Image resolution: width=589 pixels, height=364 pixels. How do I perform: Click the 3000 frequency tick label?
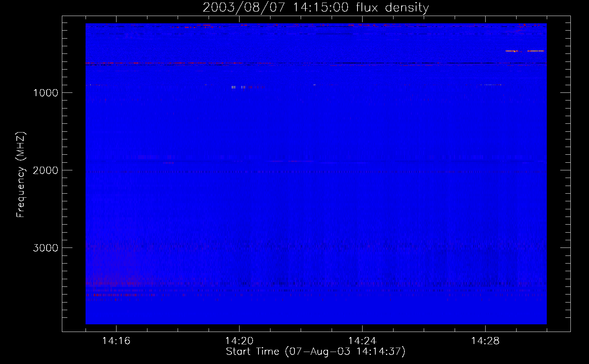pos(46,248)
